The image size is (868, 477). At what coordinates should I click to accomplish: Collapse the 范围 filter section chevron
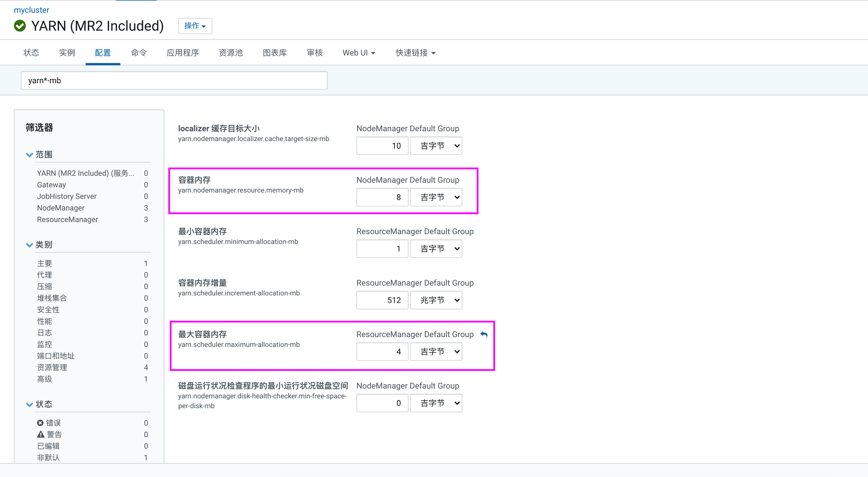pos(29,155)
